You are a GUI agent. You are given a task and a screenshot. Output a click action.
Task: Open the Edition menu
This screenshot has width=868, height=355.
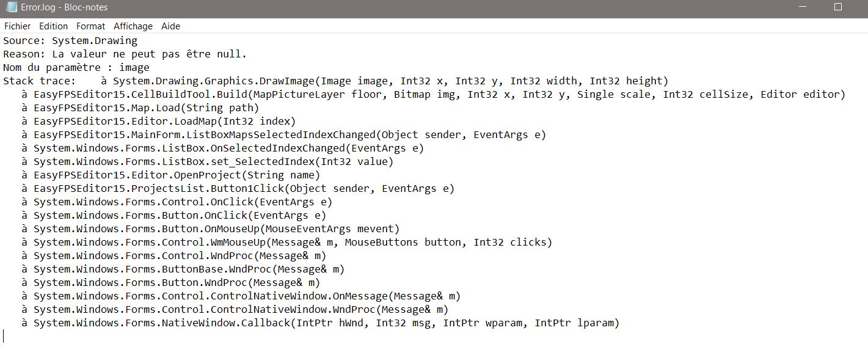(53, 26)
